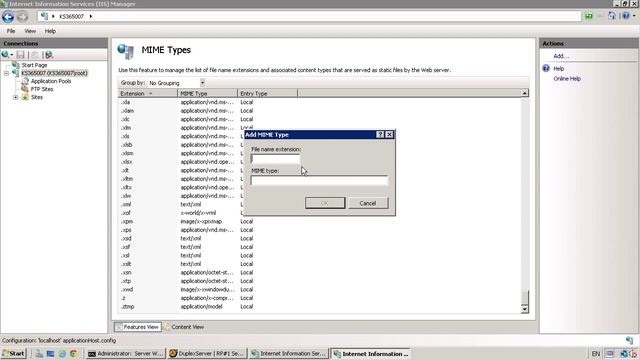Collapse the KS365007 server node

7,73
